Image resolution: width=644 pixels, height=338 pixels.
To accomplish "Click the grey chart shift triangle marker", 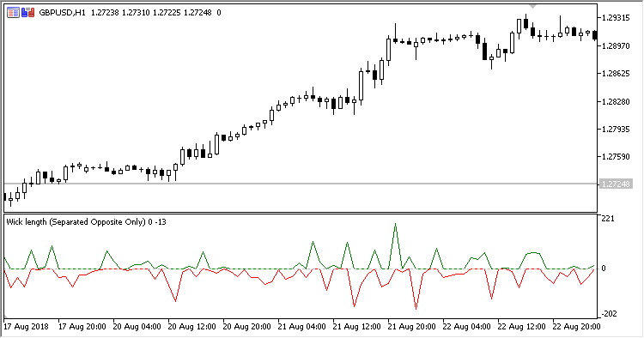I will [532, 7].
